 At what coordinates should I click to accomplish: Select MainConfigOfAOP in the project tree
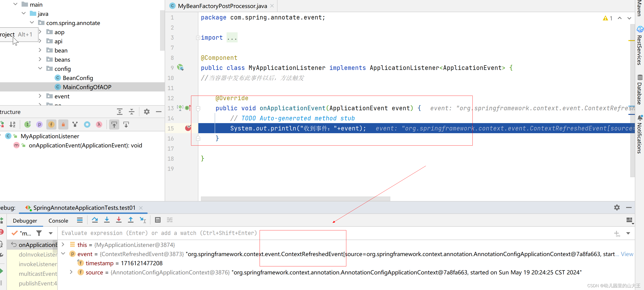[x=87, y=87]
